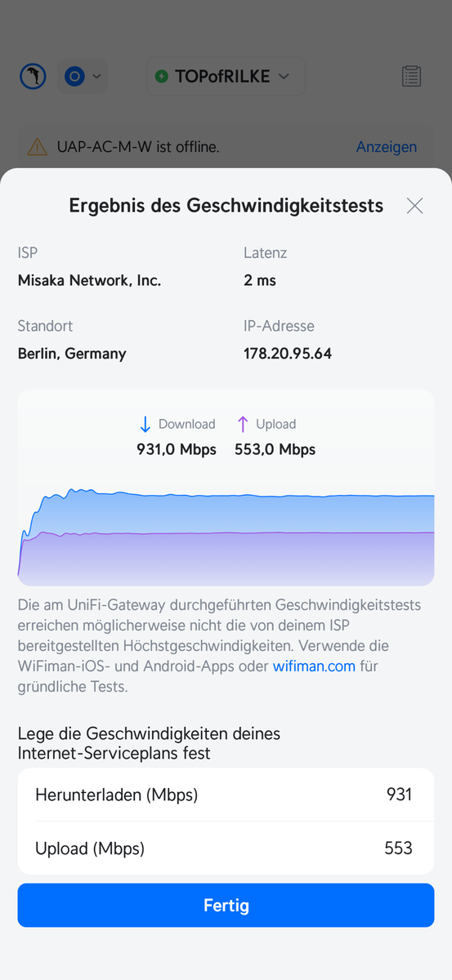Tap the blue Download arrow icon
Image resolution: width=452 pixels, height=980 pixels.
click(x=145, y=424)
